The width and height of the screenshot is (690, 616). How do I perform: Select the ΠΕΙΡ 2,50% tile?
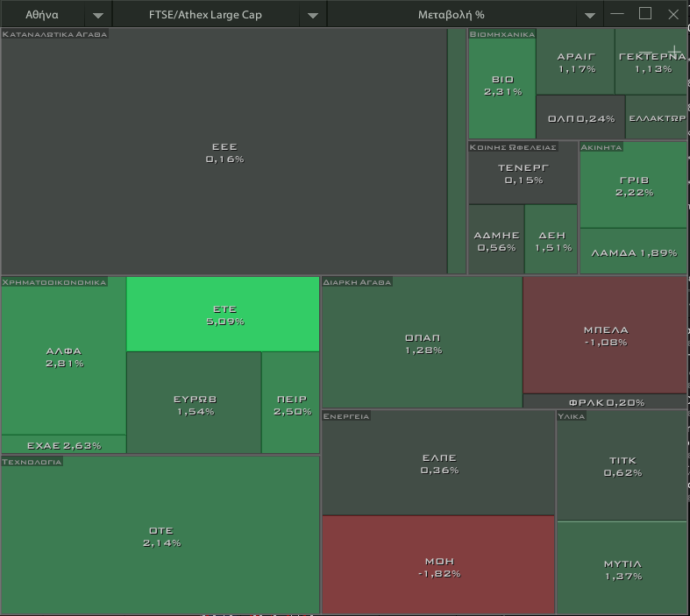(291, 403)
